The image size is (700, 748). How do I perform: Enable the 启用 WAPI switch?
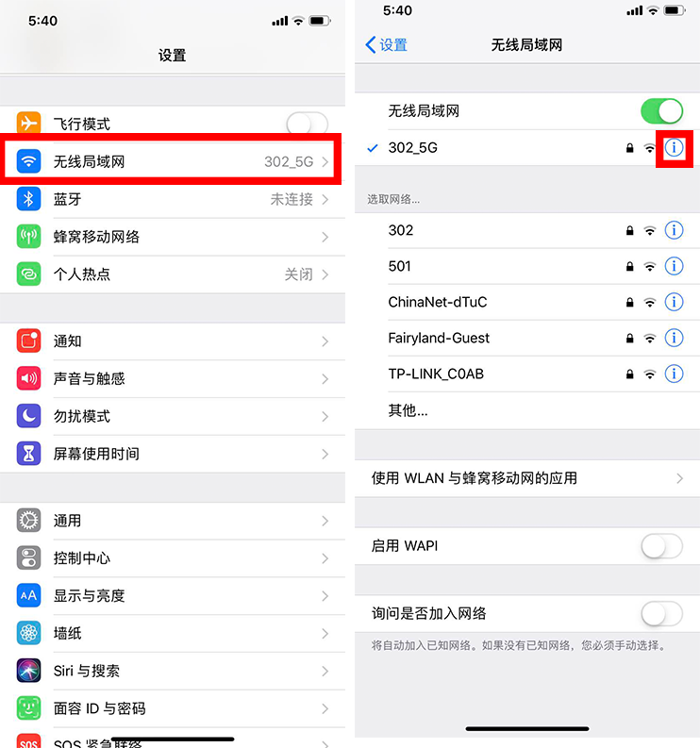click(661, 546)
